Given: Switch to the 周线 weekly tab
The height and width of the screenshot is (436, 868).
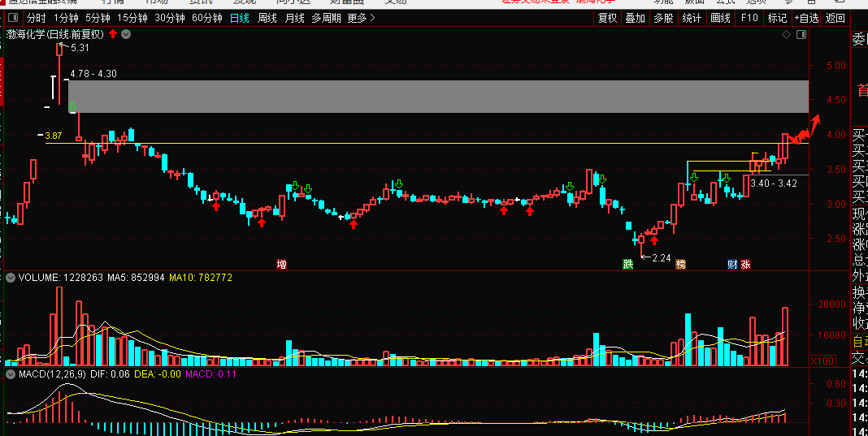Looking at the screenshot, I should click(x=267, y=18).
